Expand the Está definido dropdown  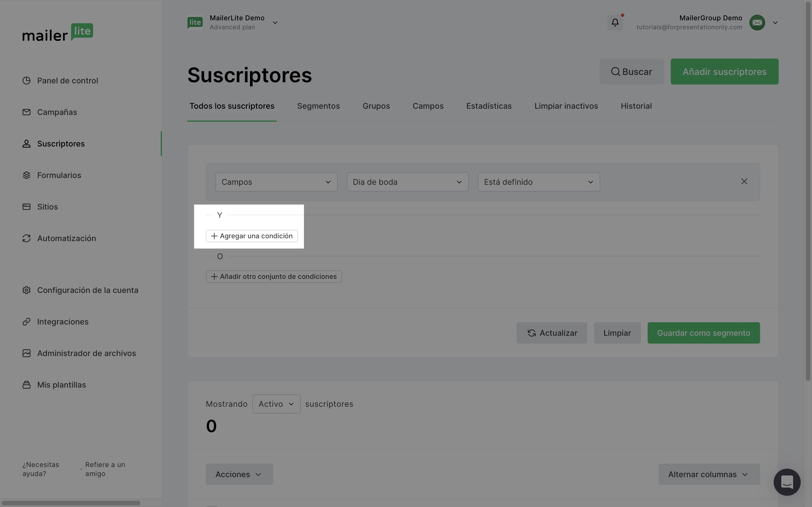coord(539,182)
